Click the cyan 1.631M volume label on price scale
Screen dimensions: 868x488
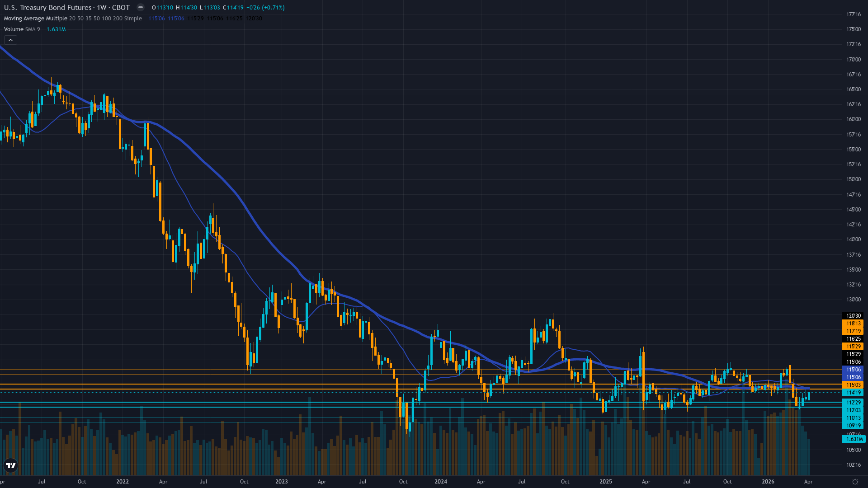[x=854, y=439]
